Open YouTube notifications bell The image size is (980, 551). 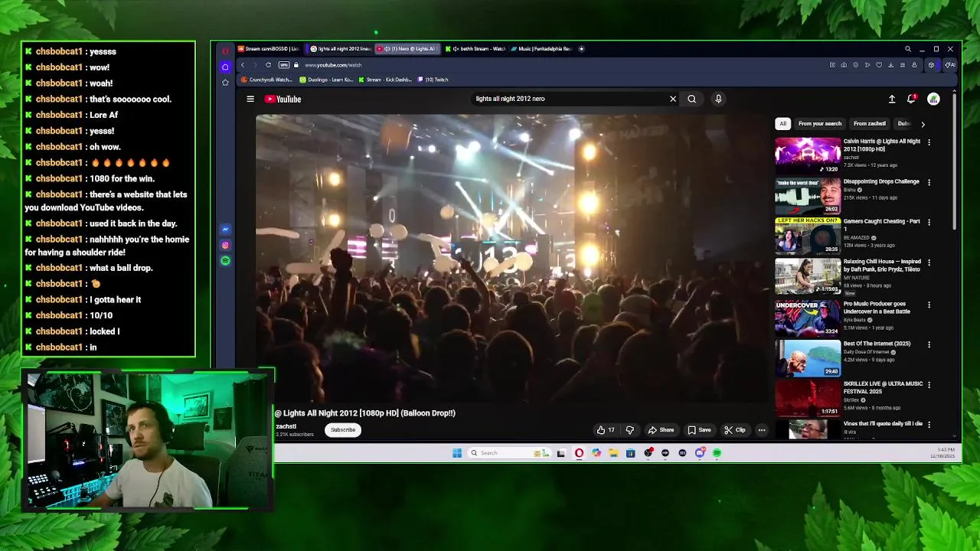tap(911, 99)
